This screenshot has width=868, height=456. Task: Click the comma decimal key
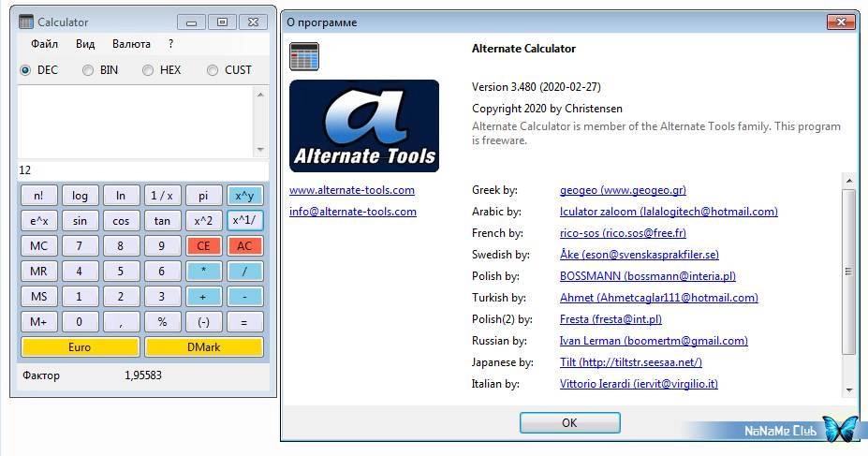tap(121, 321)
